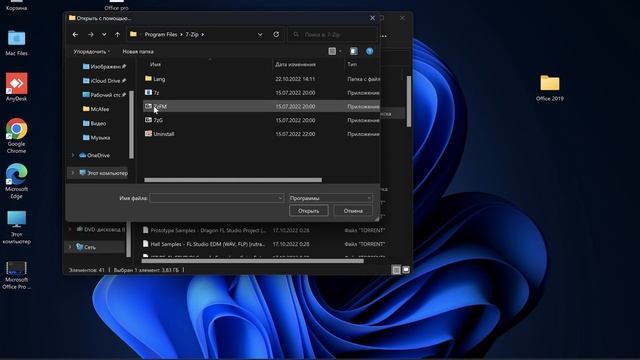Screen dimensions: 640x360
Task: Expand the Сеть node in Explorer
Action: point(70,247)
